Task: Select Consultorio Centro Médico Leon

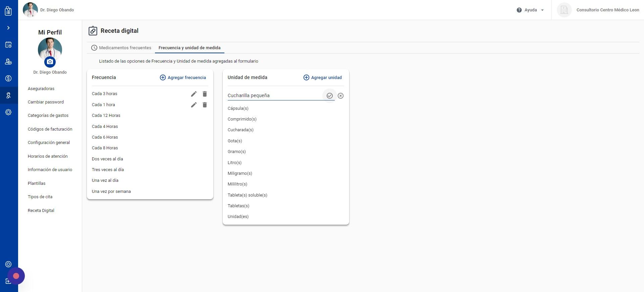Action: pyautogui.click(x=607, y=10)
